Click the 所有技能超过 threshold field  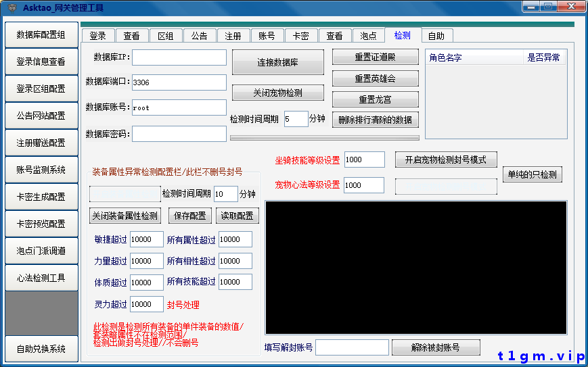(235, 282)
